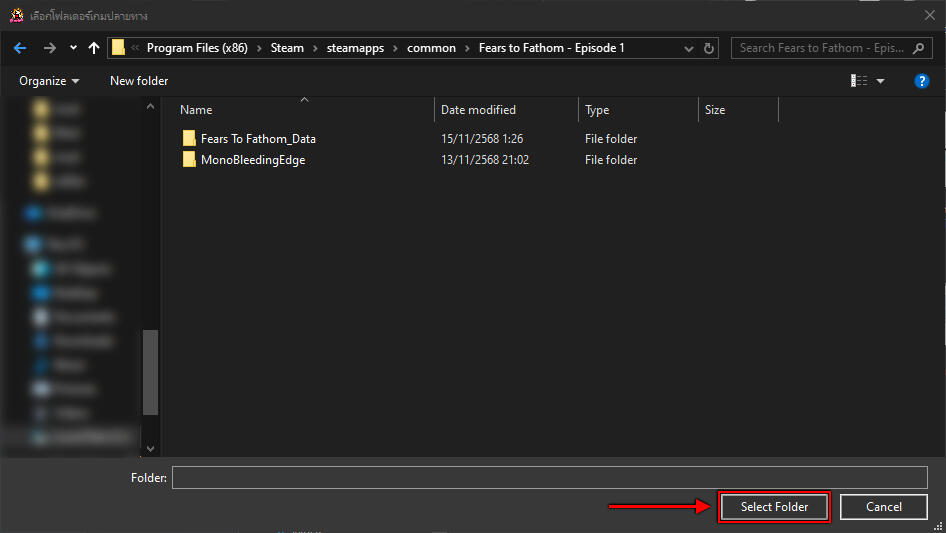
Task: Click the Back navigation arrow
Action: point(20,48)
